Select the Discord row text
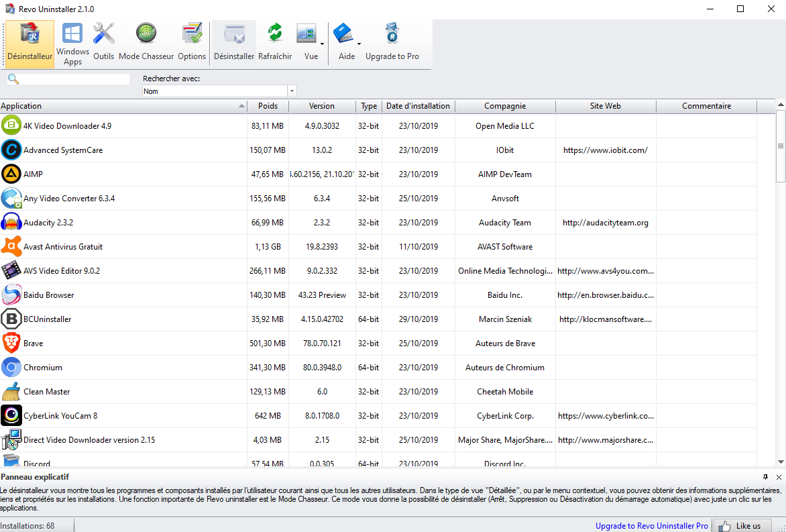 [x=37, y=464]
